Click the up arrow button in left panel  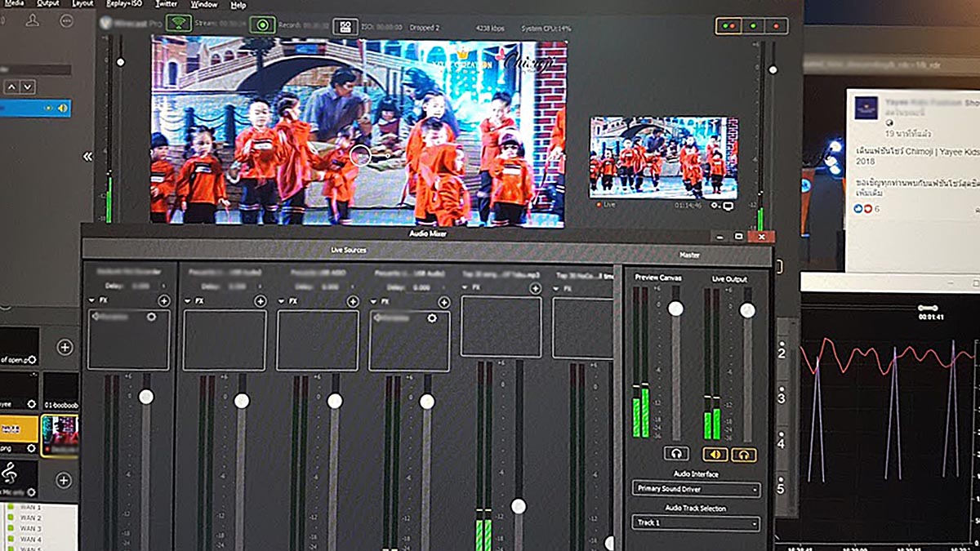pyautogui.click(x=12, y=86)
